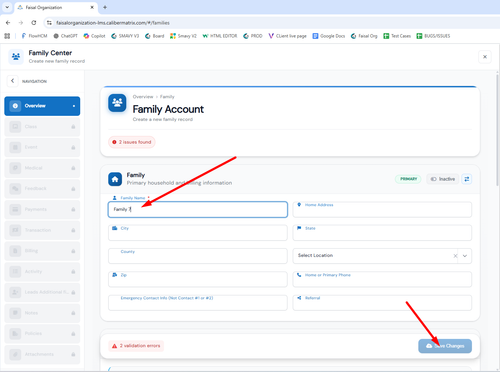
Task: Open the tab search dropdown arrow
Action: click(7, 7)
